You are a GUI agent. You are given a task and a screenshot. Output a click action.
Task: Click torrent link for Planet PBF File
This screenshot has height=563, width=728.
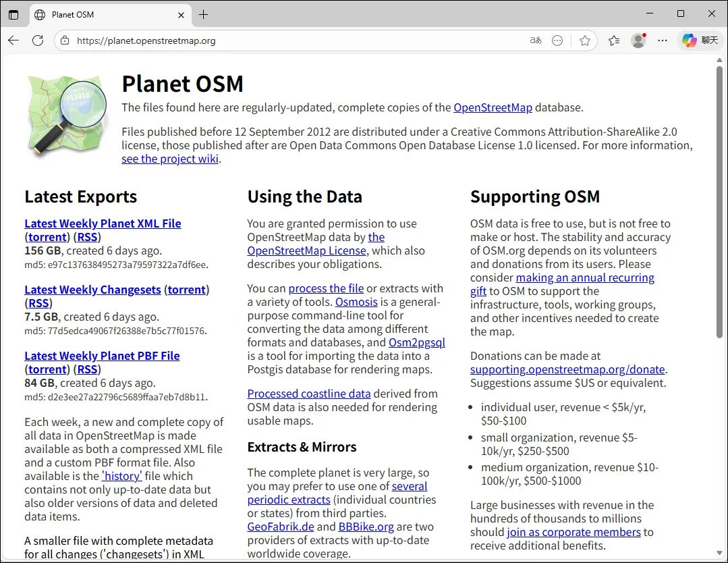(x=48, y=369)
